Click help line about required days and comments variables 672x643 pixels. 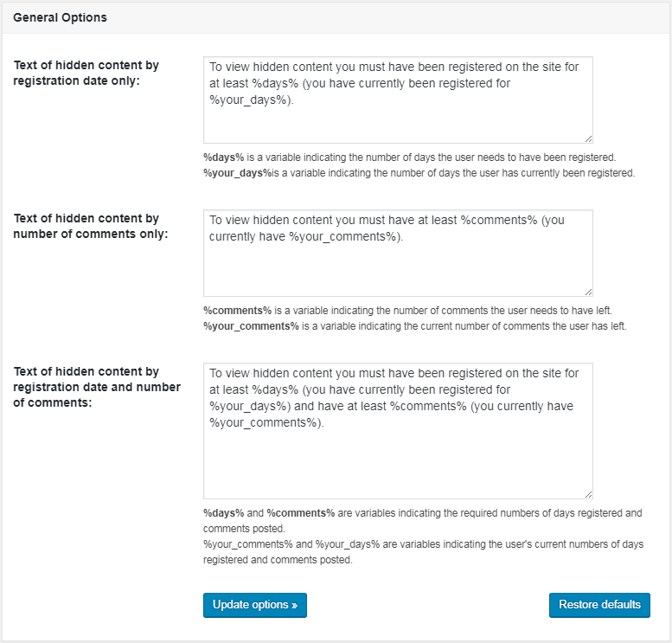pos(423,521)
